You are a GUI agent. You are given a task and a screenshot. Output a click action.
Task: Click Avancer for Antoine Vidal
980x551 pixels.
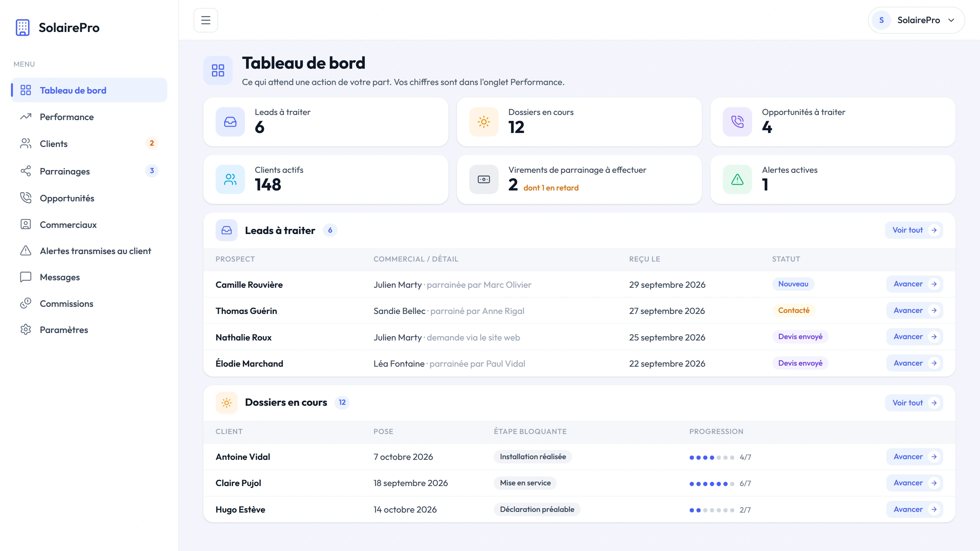pos(914,457)
